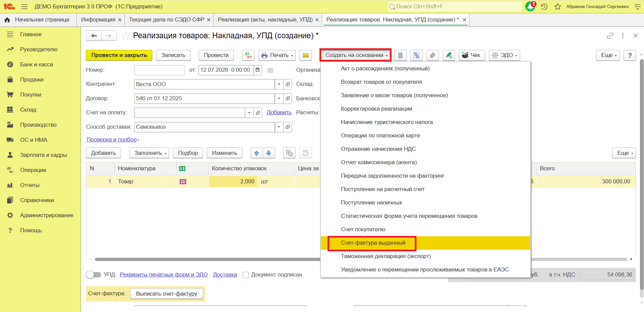Open Договор record card icon
The image size is (644, 312).
point(288,99)
